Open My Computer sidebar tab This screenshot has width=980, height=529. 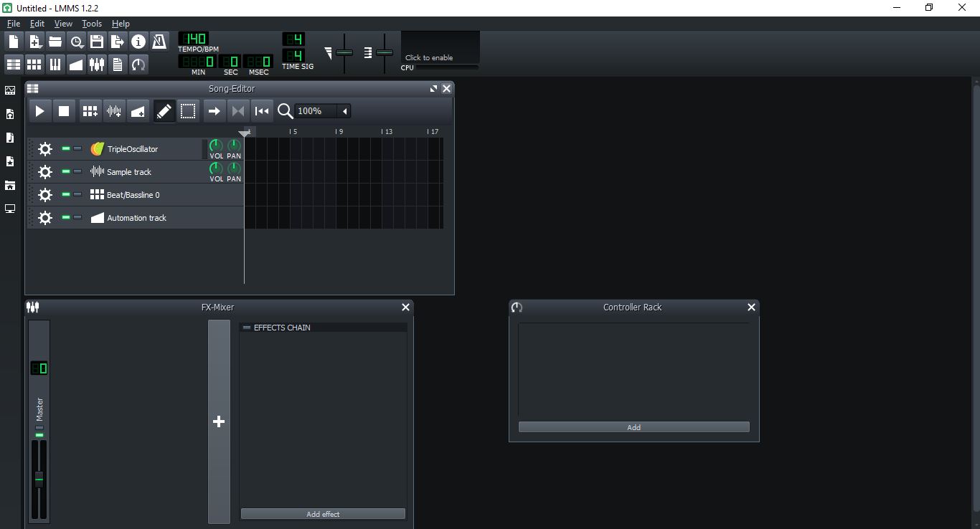point(10,209)
